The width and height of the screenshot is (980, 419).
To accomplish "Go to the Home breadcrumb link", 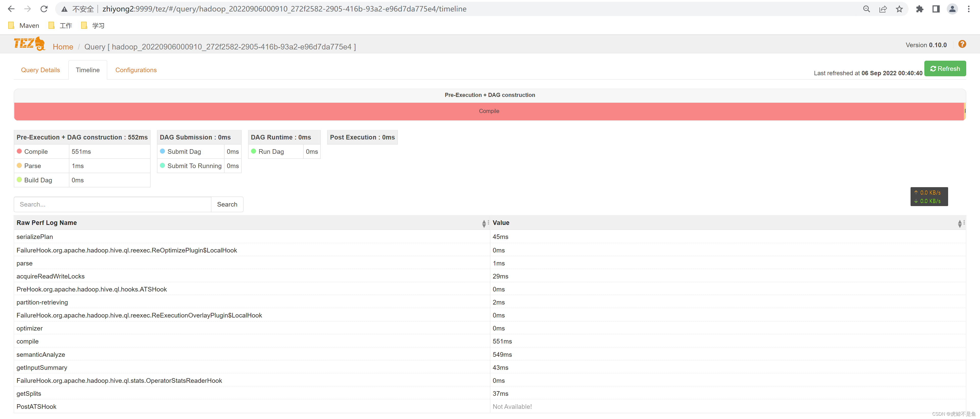I will 63,47.
